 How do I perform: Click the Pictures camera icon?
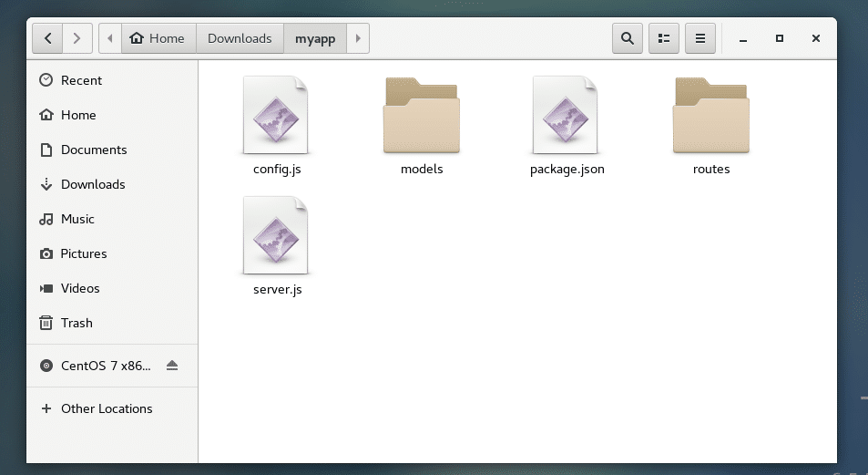46,253
